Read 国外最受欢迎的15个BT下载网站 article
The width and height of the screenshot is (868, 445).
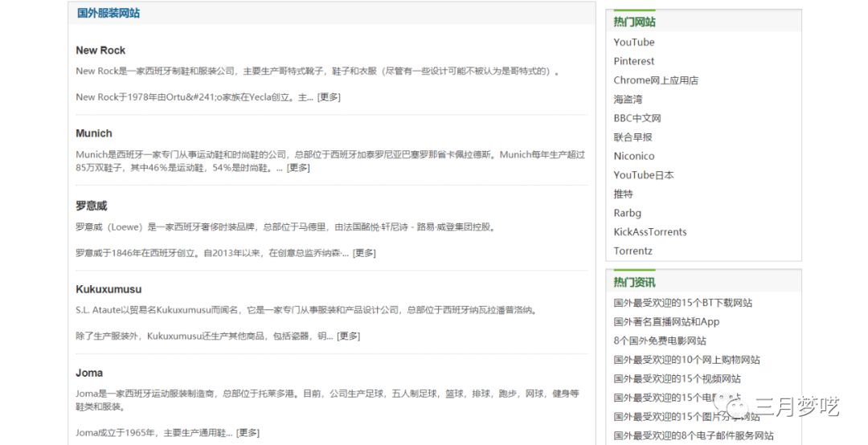pyautogui.click(x=683, y=303)
